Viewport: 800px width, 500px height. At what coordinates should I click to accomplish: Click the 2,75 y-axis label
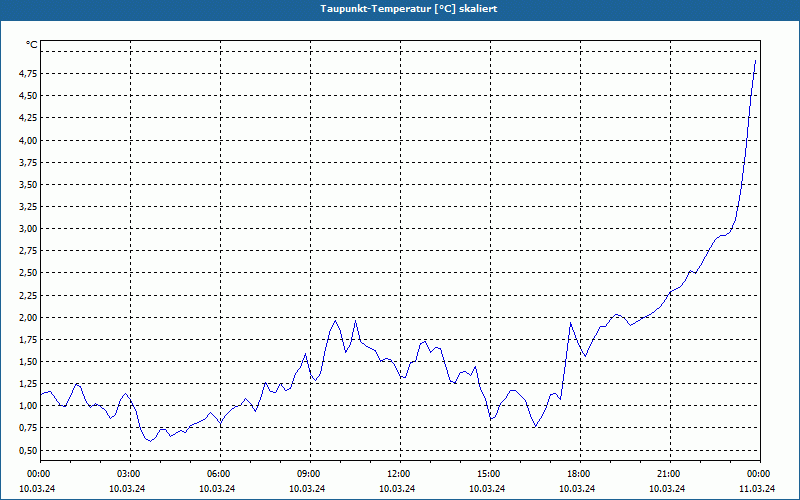pyautogui.click(x=28, y=251)
